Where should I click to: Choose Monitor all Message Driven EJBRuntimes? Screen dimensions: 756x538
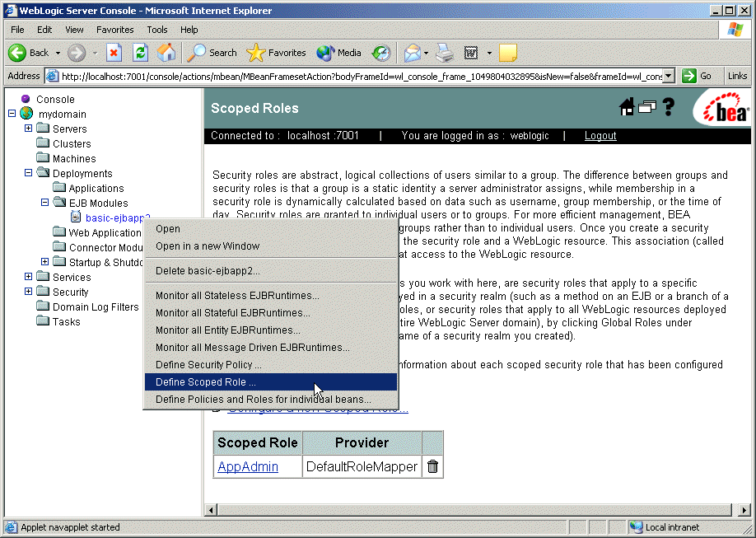[270, 348]
